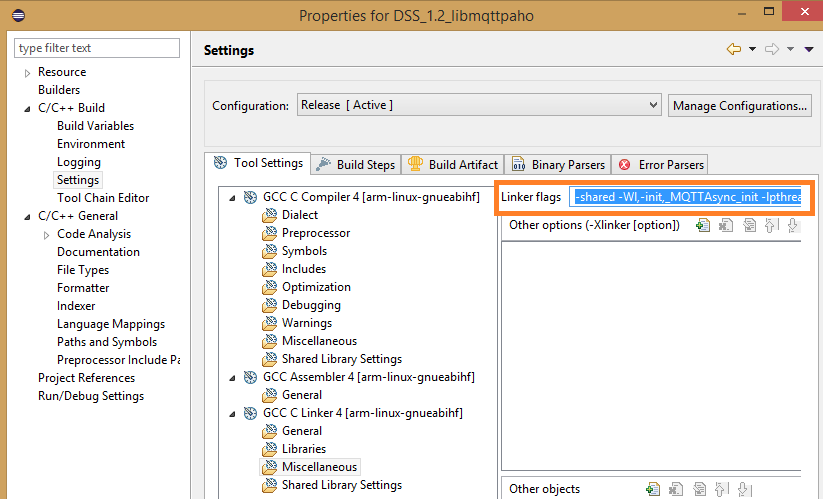Screen dimensions: 823x499
Task: Click Delete icon in Other objects toolbar
Action: [x=676, y=489]
